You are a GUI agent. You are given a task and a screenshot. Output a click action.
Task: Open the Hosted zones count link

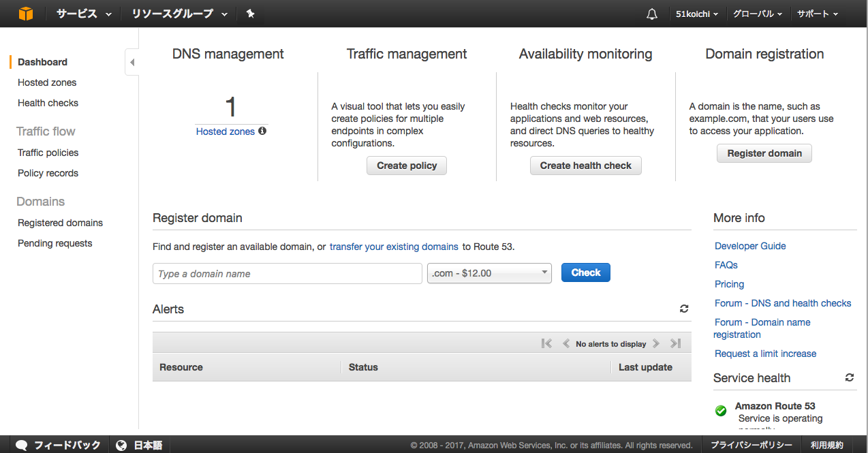pyautogui.click(x=226, y=131)
